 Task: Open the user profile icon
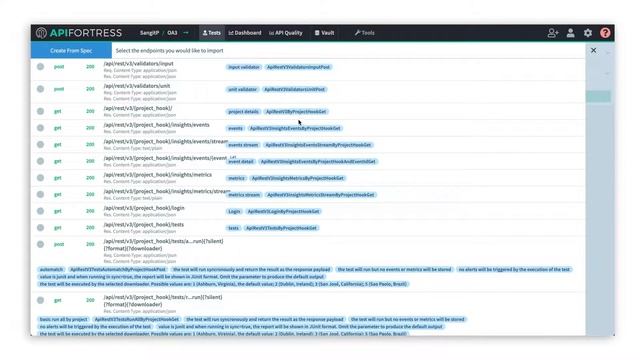pyautogui.click(x=570, y=33)
